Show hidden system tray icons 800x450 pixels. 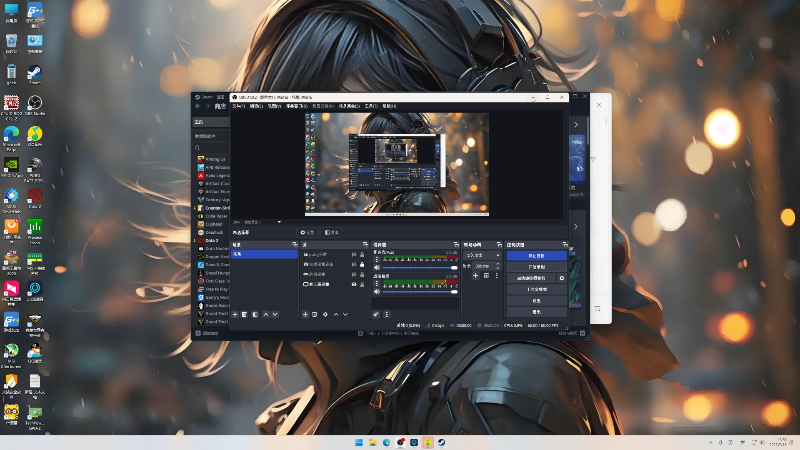pos(711,442)
